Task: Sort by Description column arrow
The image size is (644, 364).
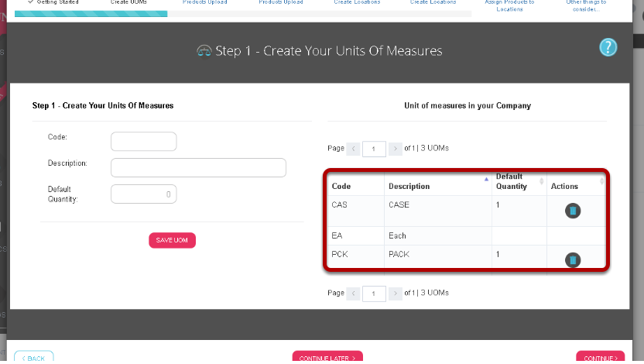Action: 486,179
